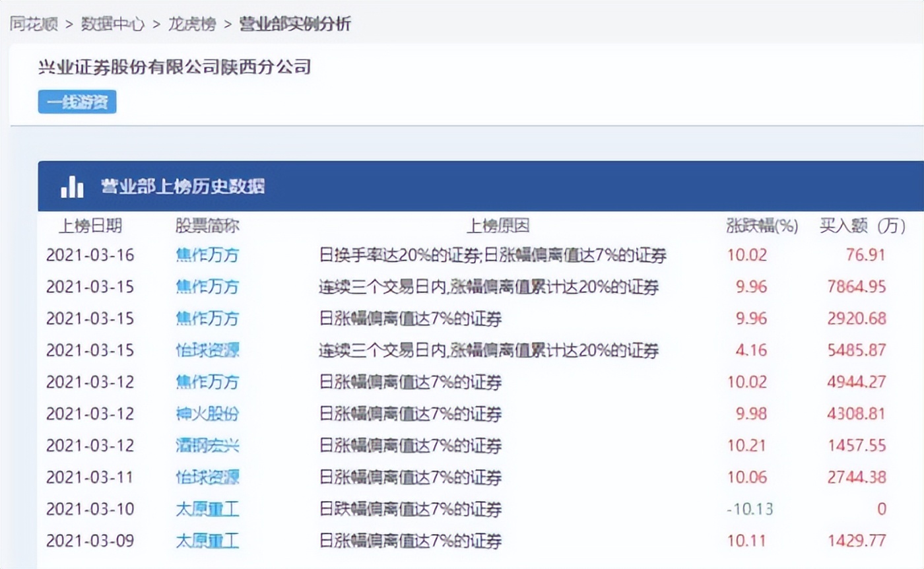Viewport: 924px width, 569px height.
Task: Open 焦作万方 link in the 7864.95 row
Action: pyautogui.click(x=207, y=286)
